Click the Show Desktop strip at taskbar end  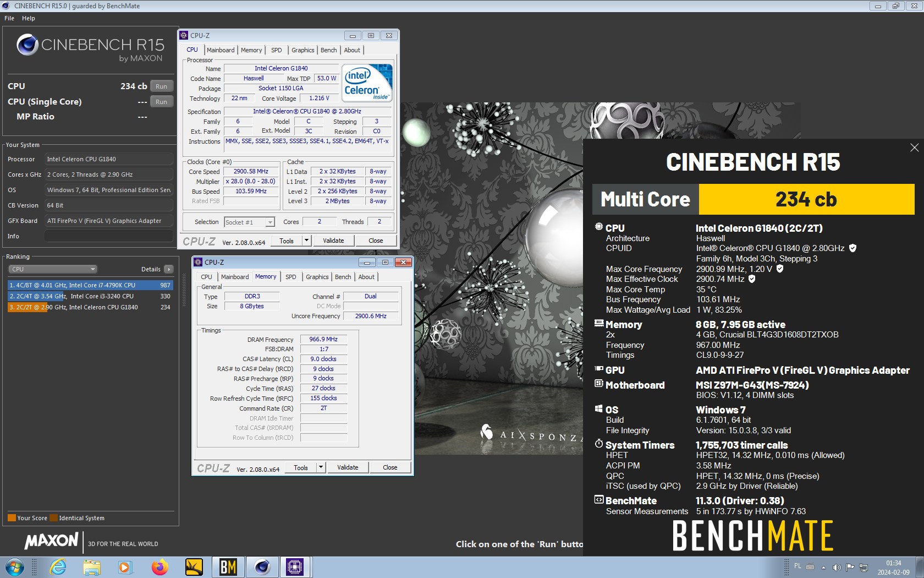coord(920,567)
